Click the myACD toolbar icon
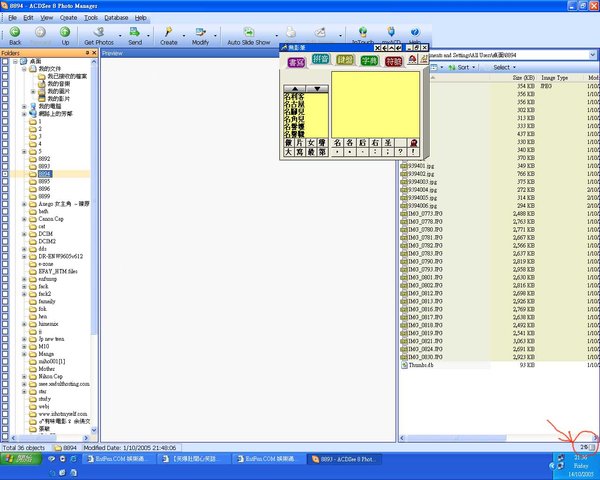The image size is (600, 480). tap(391, 32)
